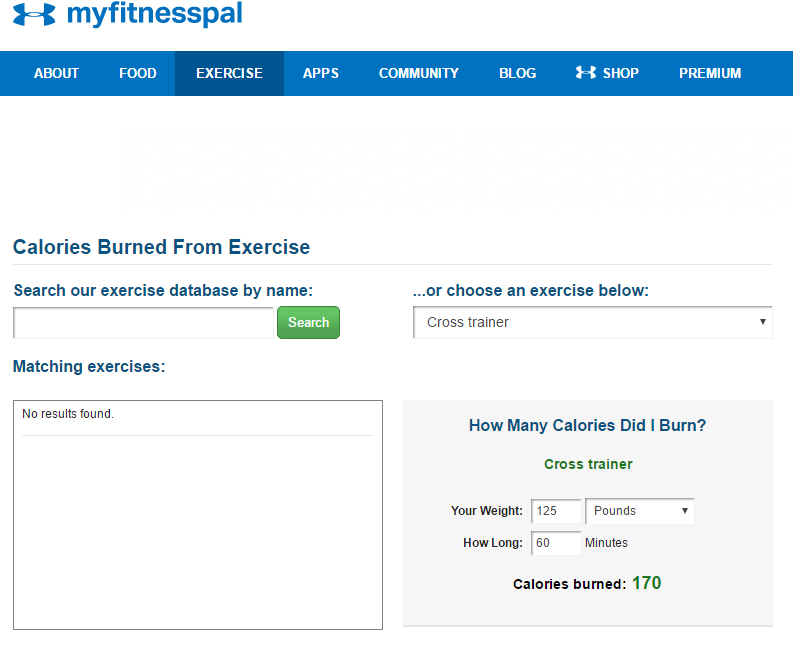Click the Your Weight input field

pos(556,511)
